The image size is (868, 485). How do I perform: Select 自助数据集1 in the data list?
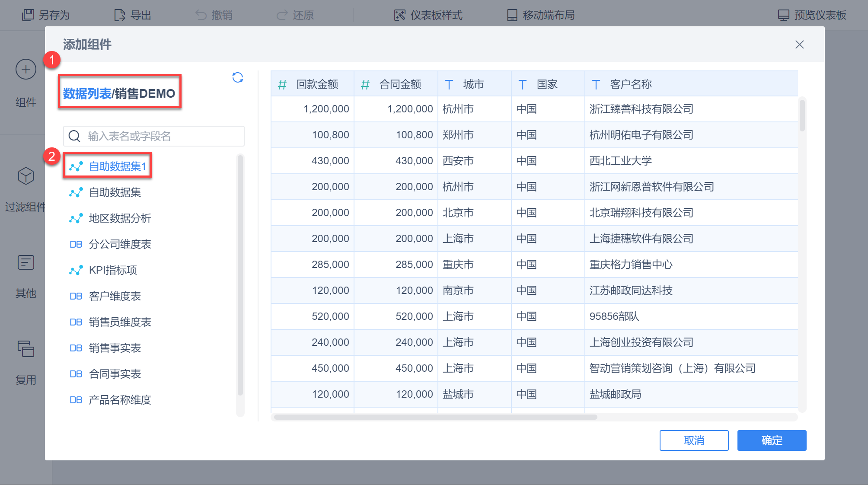point(117,166)
